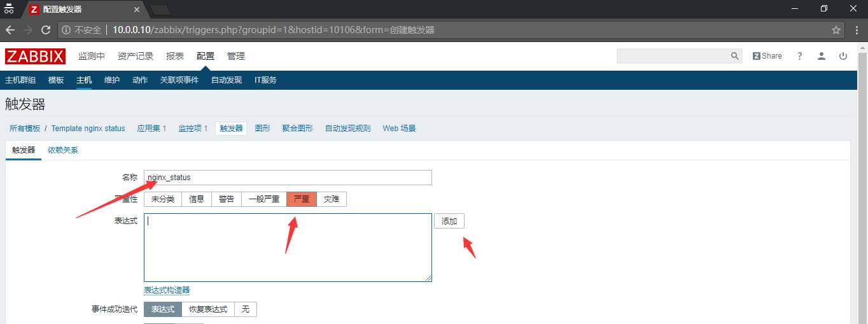Click the ZABBIX logo

35,57
